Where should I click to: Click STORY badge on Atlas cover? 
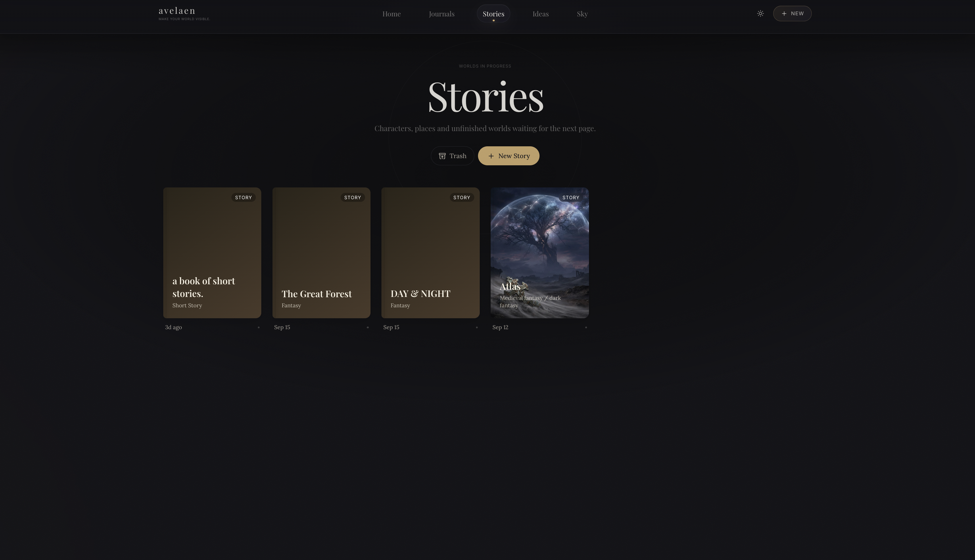(x=571, y=197)
